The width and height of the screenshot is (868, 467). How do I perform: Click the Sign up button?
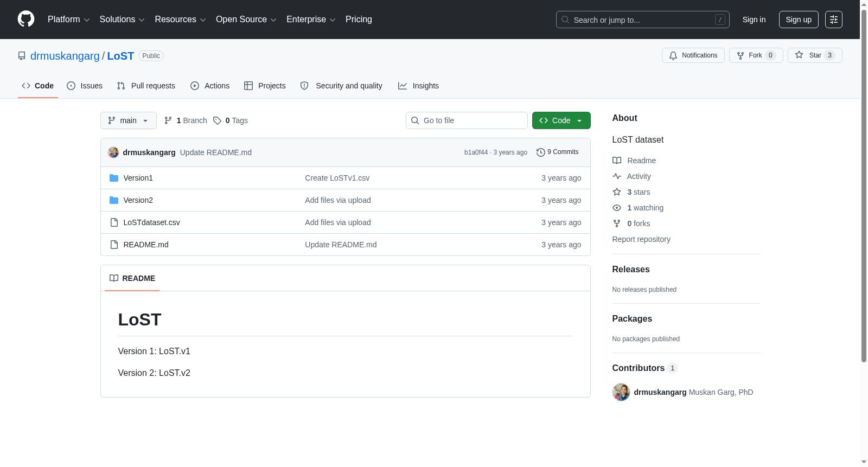click(x=799, y=20)
